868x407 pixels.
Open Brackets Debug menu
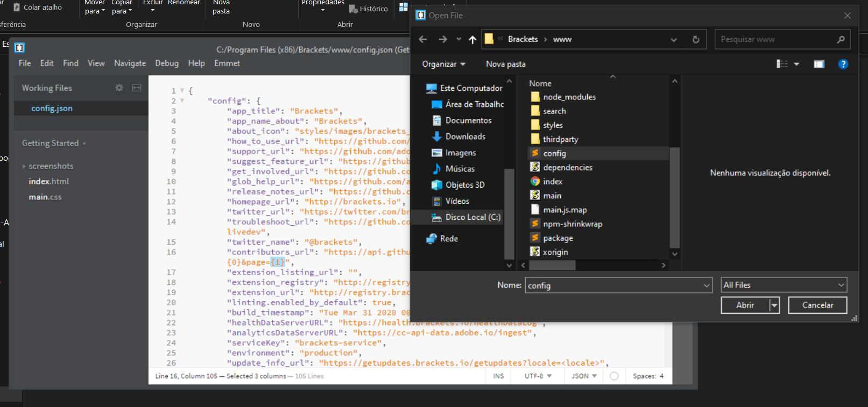pos(167,63)
